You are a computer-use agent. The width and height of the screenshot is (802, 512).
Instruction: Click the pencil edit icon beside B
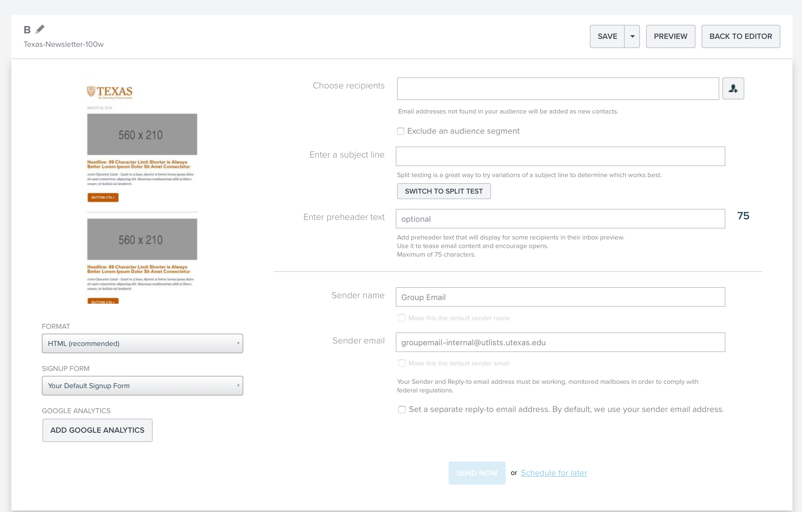pos(40,29)
